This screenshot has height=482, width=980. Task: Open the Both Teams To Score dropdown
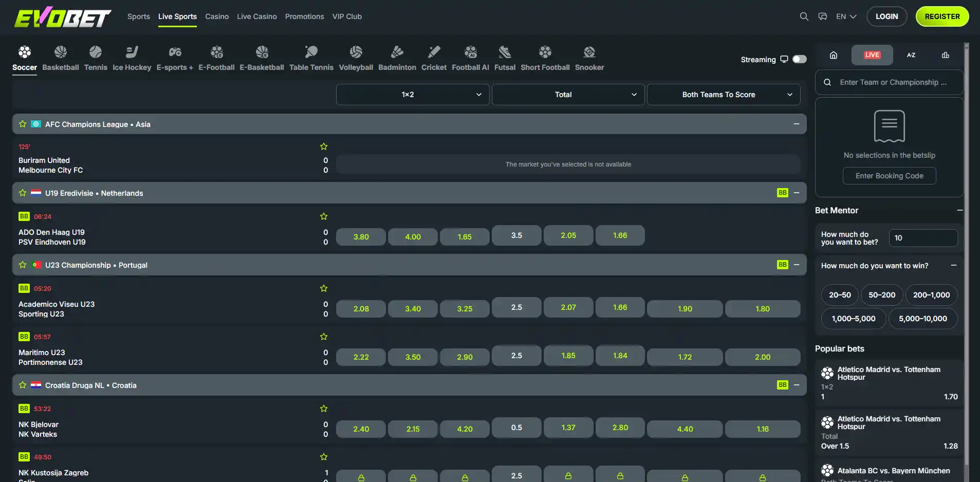click(x=724, y=95)
